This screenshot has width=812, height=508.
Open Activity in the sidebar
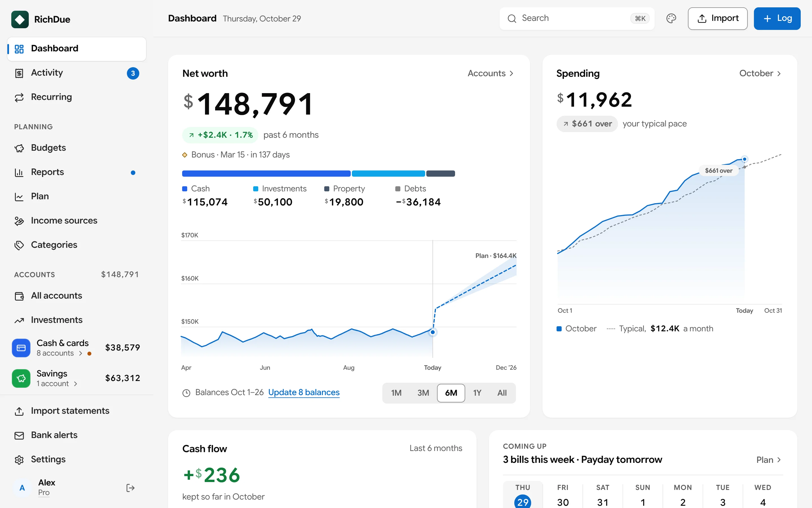click(x=76, y=73)
